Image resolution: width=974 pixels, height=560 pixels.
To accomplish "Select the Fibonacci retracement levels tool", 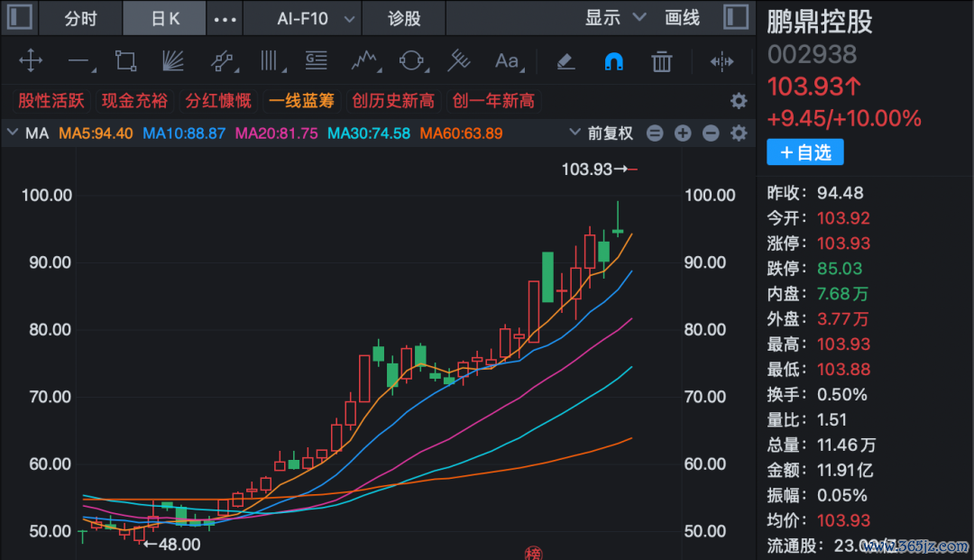I will (x=317, y=60).
